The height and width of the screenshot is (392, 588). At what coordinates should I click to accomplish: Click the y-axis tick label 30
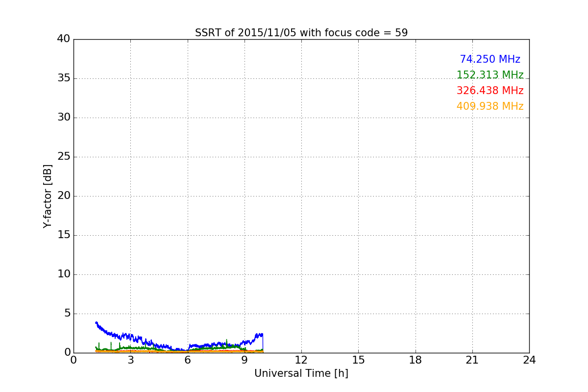coord(64,118)
